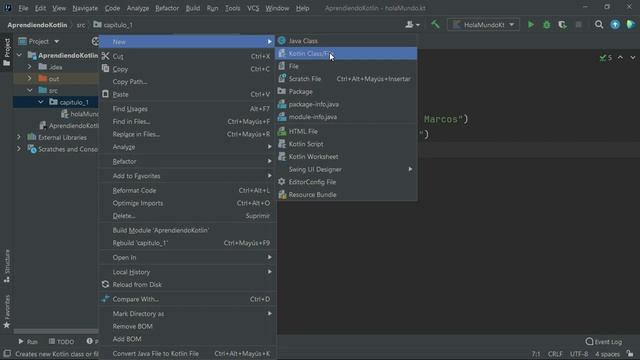
Task: Click Cut in the context menu
Action: [x=187, y=56]
